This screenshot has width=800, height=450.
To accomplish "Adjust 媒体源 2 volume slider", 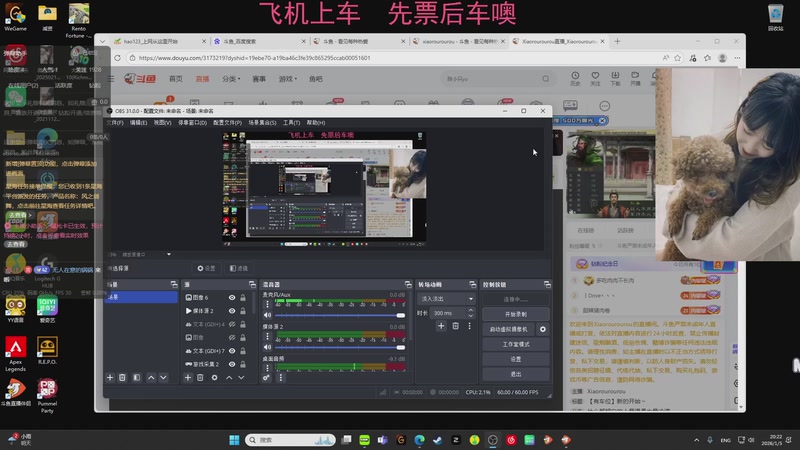I will (340, 347).
